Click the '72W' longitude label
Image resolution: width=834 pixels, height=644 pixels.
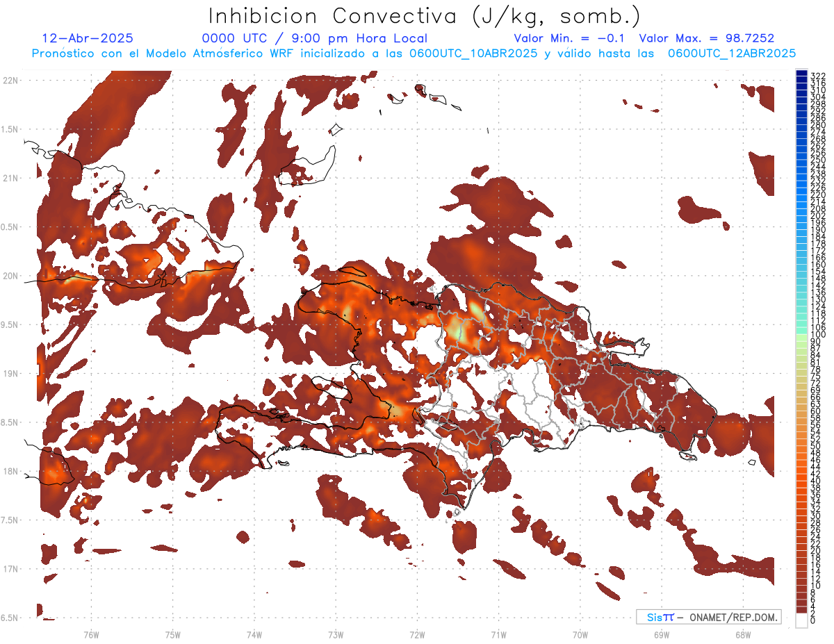coord(417,634)
